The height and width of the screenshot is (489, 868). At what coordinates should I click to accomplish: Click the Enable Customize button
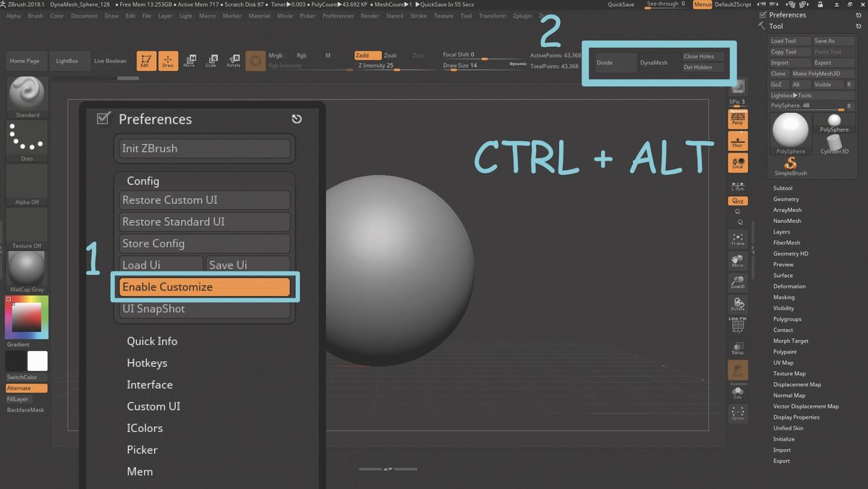[x=204, y=286]
